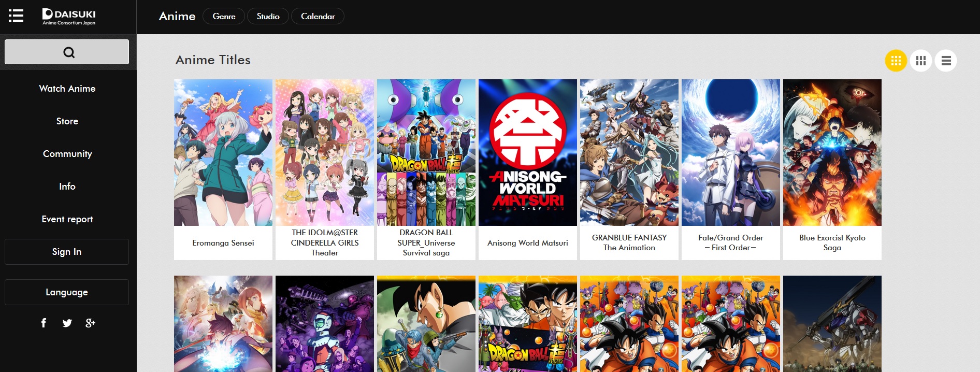Click the DAISUKI logo

[69, 17]
